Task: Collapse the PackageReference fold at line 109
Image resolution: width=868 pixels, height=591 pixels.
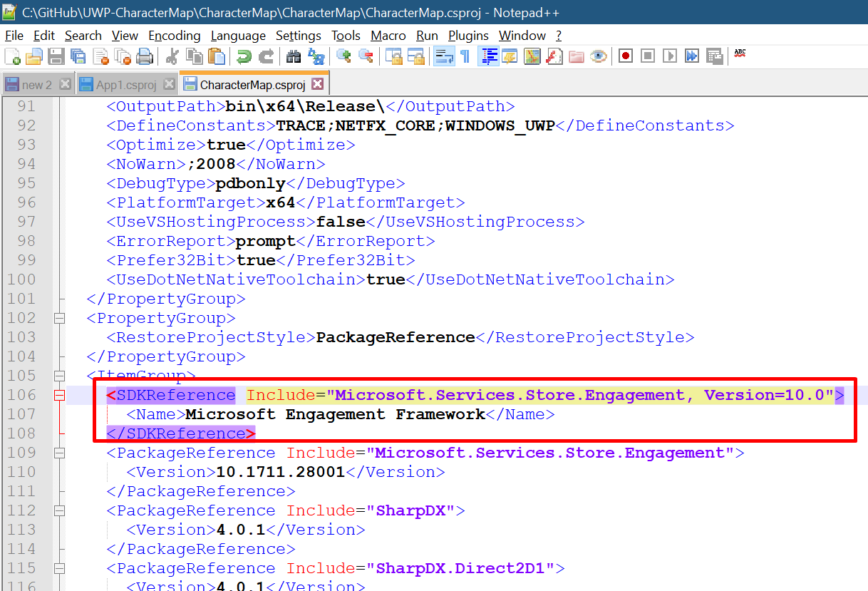Action: pyautogui.click(x=59, y=453)
